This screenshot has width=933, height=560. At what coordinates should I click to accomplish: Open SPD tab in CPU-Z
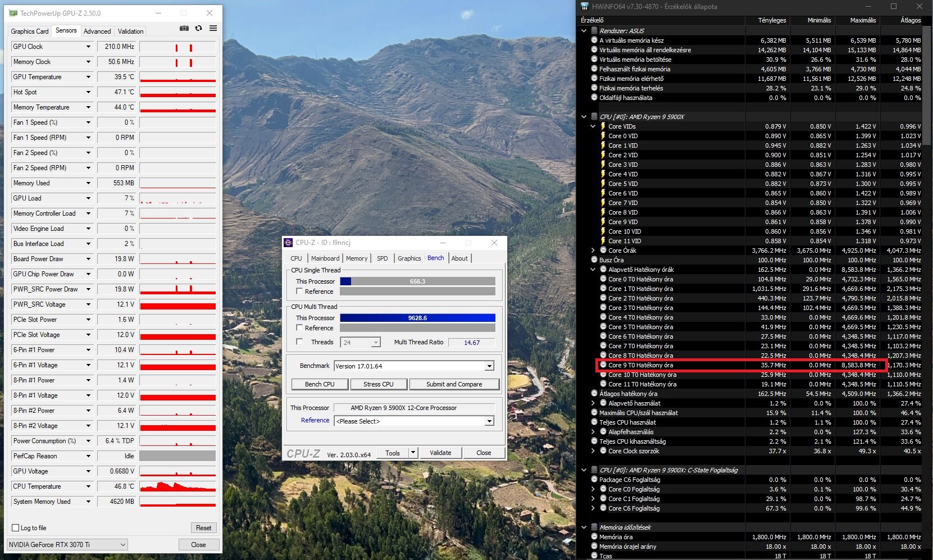click(383, 258)
